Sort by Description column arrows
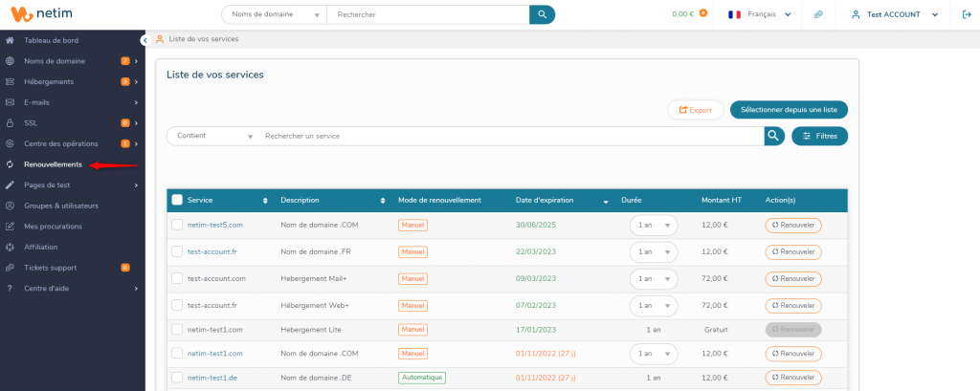The width and height of the screenshot is (980, 391). [x=383, y=201]
